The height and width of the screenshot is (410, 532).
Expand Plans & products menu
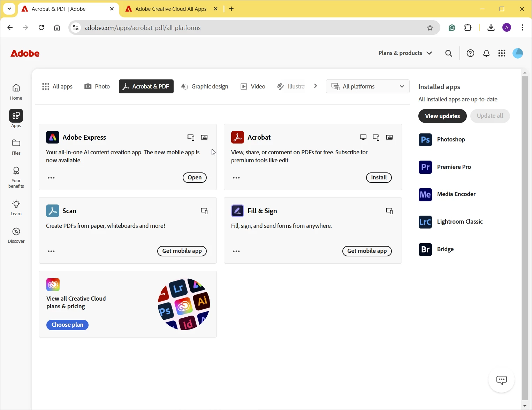coord(405,53)
